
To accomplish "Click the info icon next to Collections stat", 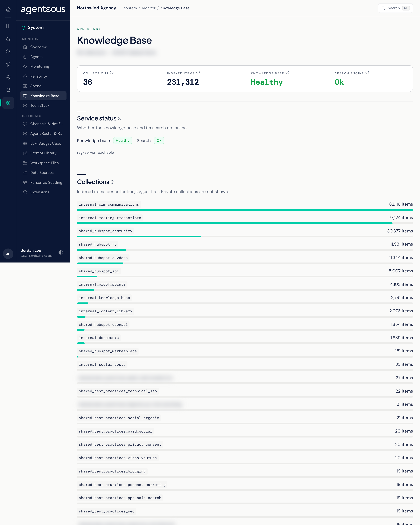I will (112, 73).
